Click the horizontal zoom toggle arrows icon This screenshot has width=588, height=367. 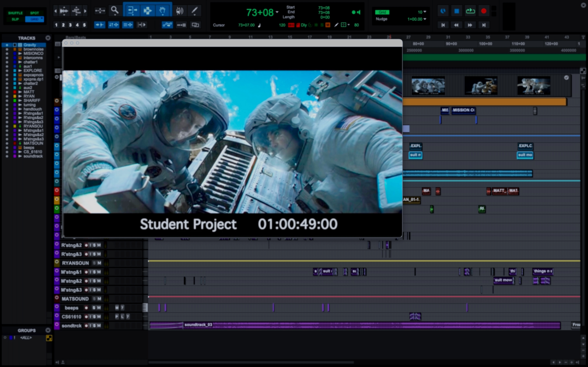(100, 11)
